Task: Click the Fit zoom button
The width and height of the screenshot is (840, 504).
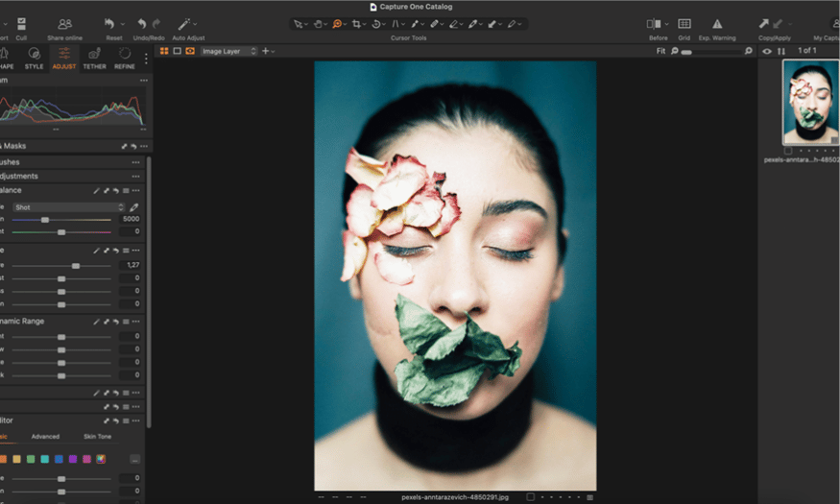Action: pyautogui.click(x=661, y=51)
